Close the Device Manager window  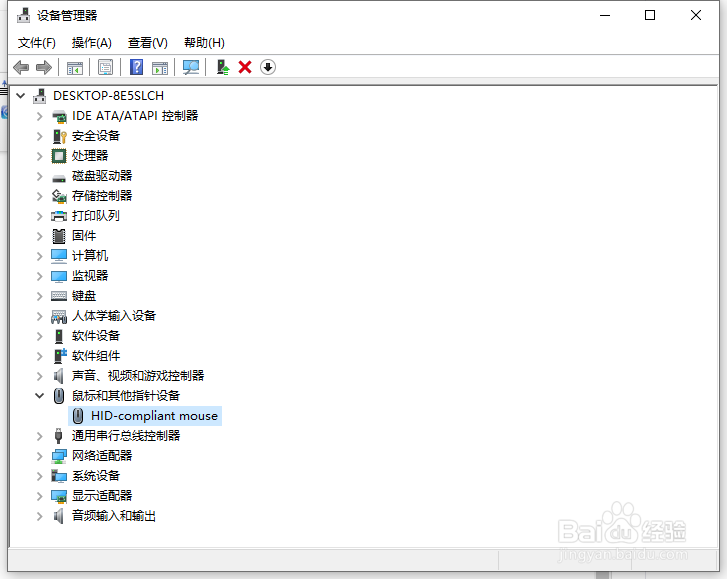[x=695, y=15]
